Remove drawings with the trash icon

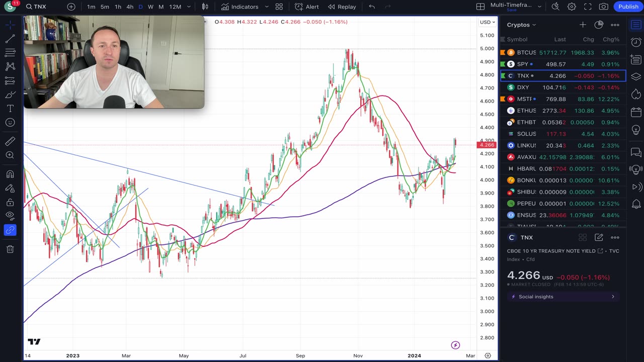[10, 249]
